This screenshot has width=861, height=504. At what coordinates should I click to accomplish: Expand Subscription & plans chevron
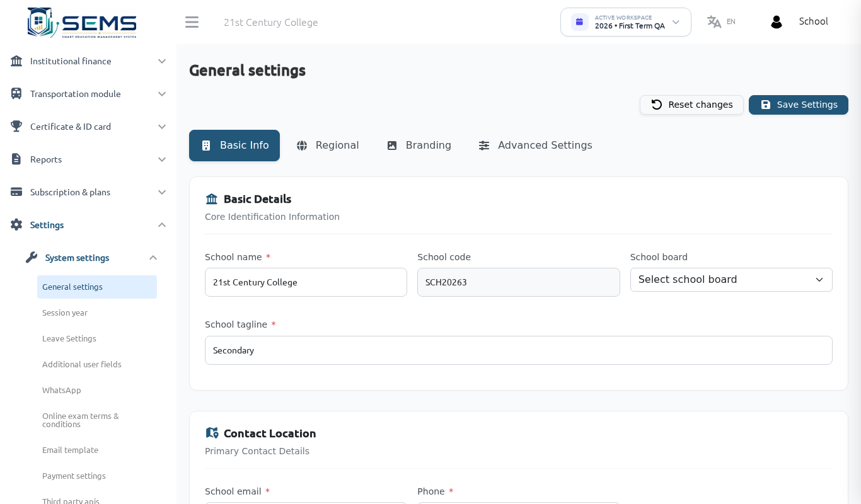point(162,192)
